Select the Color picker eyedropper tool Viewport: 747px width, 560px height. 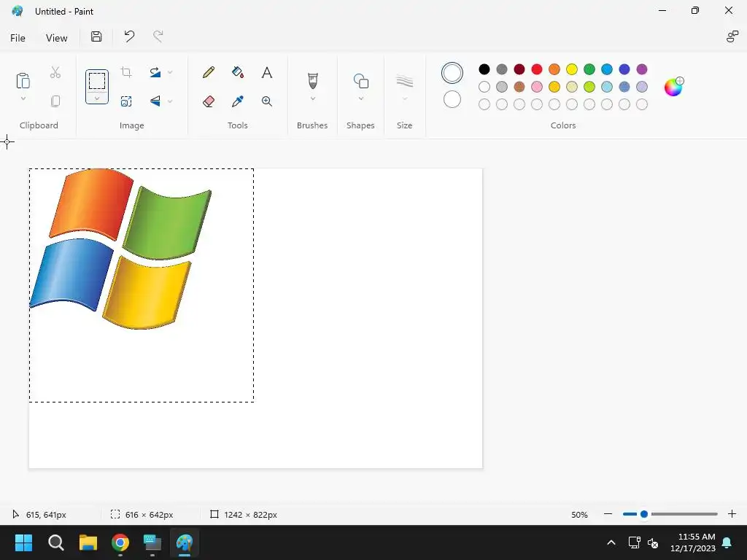[238, 101]
